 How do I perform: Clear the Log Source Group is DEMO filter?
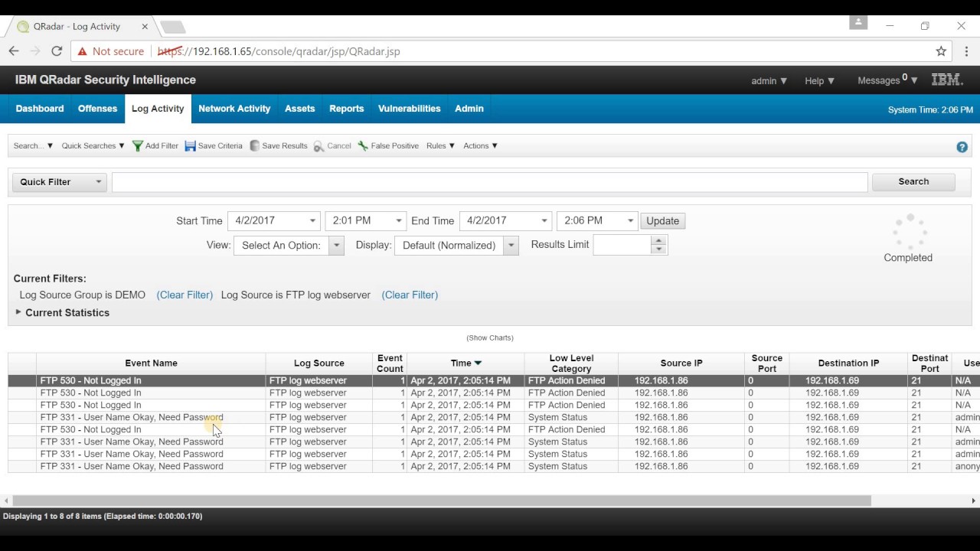point(185,295)
